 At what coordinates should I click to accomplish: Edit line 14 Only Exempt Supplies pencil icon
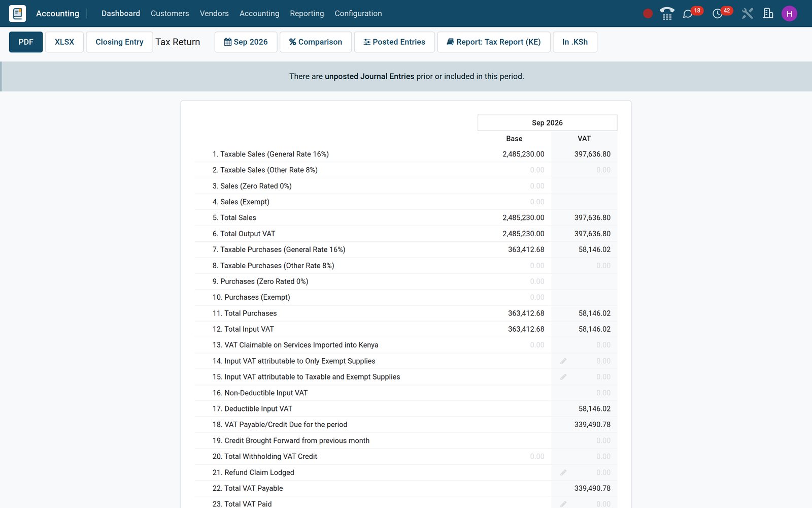(563, 361)
